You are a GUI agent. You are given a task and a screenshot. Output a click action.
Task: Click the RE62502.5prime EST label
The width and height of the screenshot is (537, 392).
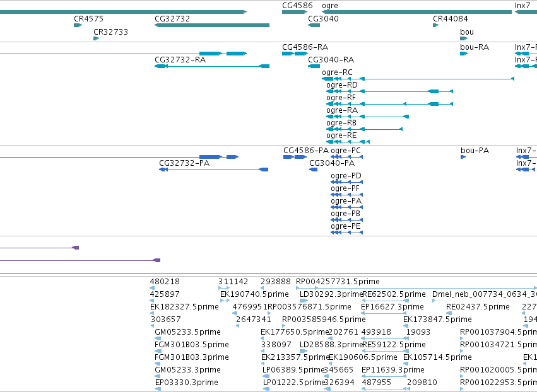(394, 294)
